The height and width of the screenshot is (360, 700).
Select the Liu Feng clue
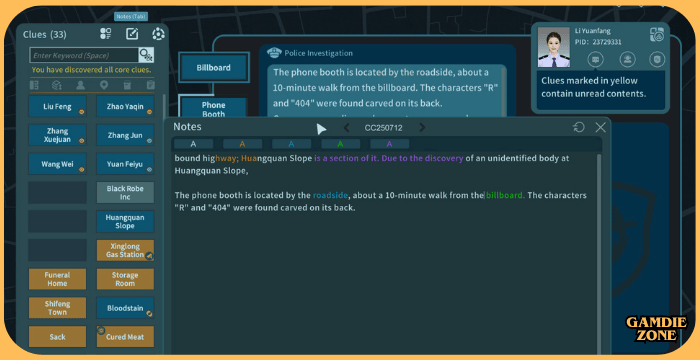pos(58,106)
